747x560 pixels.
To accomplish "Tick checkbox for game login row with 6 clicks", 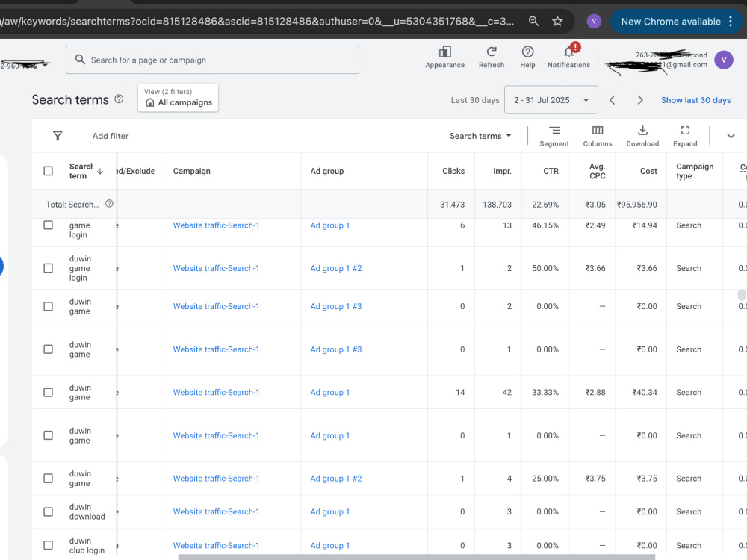I will point(48,225).
